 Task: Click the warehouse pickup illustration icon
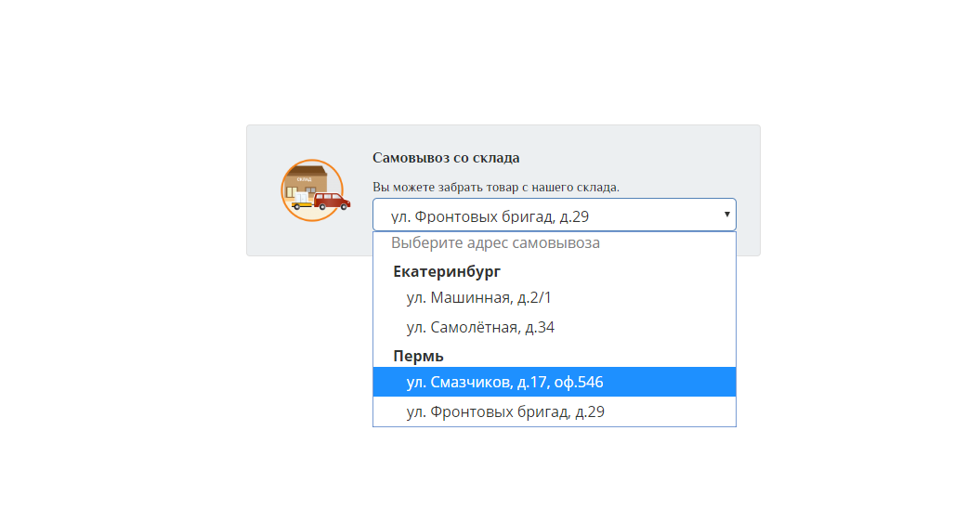tap(315, 190)
